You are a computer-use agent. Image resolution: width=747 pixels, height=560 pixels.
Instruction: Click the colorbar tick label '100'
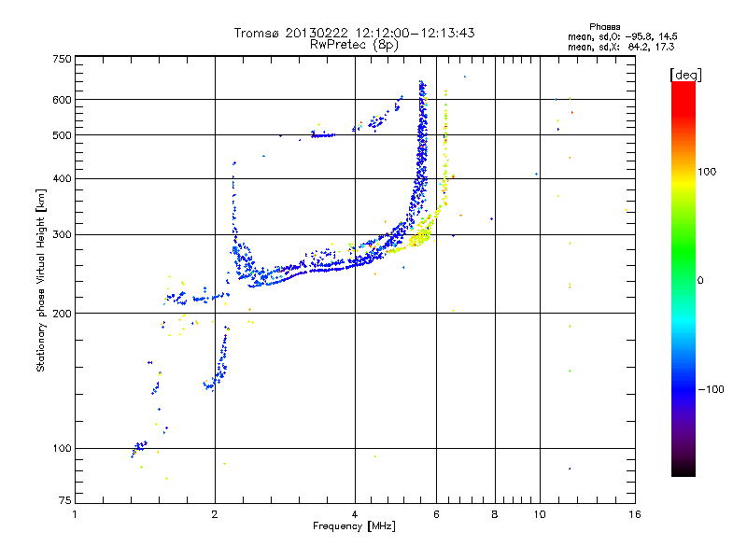coord(707,172)
